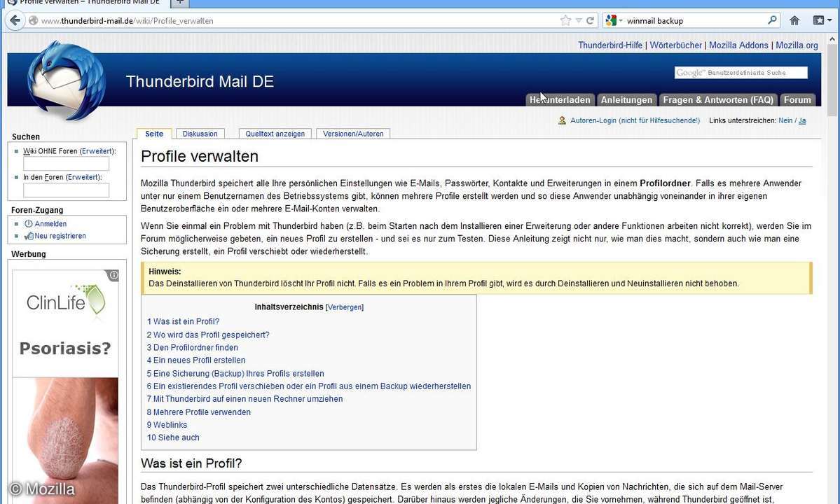The height and width of the screenshot is (504, 840).
Task: Open Erweitert next to Wiki OHNE Foren
Action: click(97, 151)
